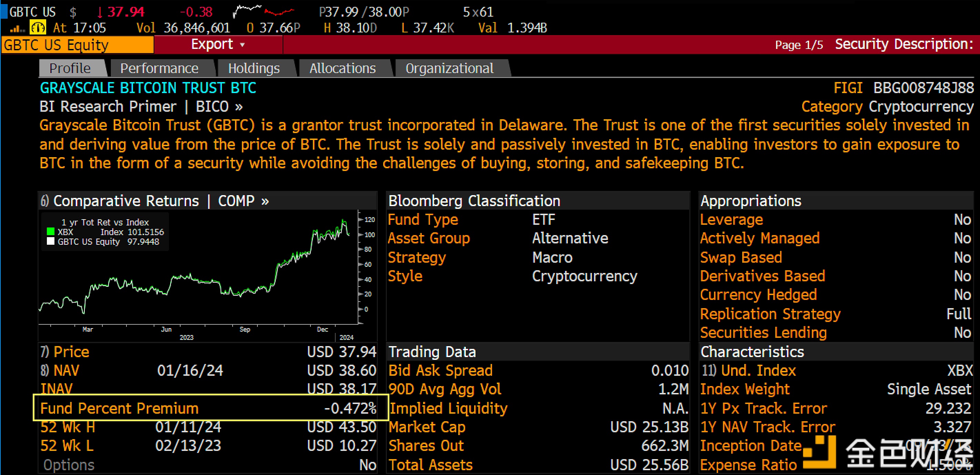This screenshot has height=475, width=980.
Task: Click the Options row label
Action: (69, 465)
